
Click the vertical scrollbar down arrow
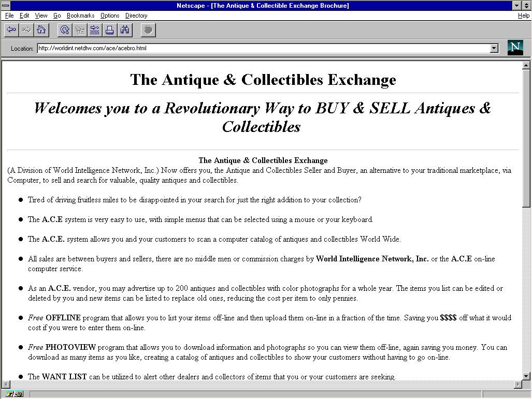[x=526, y=376]
